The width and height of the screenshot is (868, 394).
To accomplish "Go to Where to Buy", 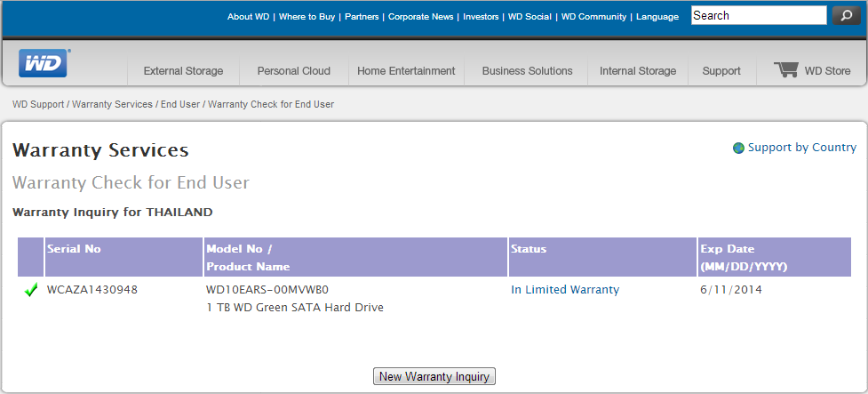I will [307, 17].
